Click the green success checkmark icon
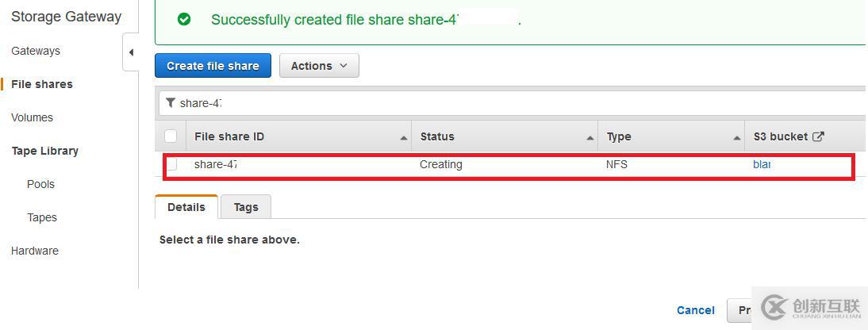The width and height of the screenshot is (868, 330). coord(184,19)
